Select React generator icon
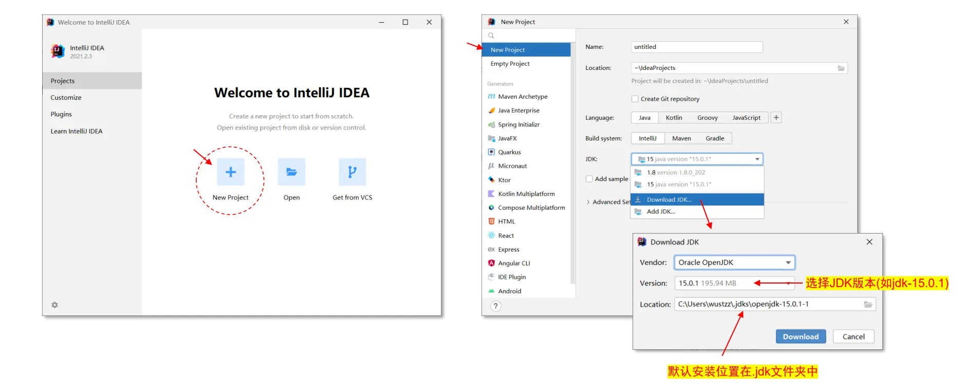This screenshot has width=980, height=391. click(491, 236)
